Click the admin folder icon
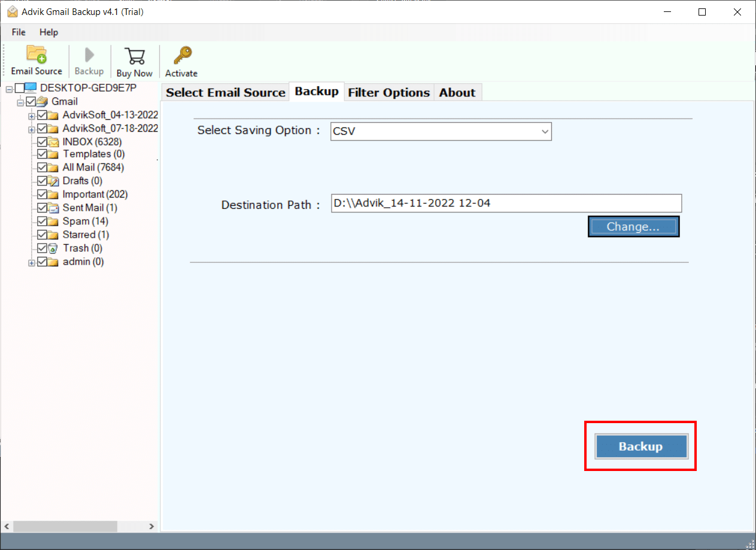 click(53, 262)
